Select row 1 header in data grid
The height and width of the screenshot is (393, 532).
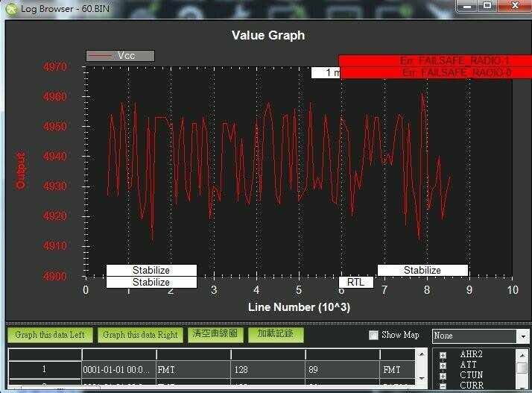[44, 369]
